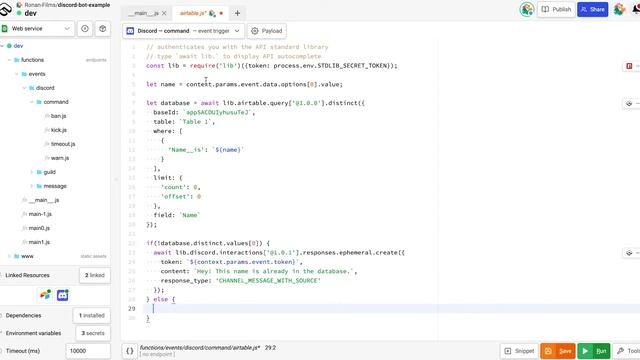Click the Dependencies label
640x360 pixels.
click(23, 316)
